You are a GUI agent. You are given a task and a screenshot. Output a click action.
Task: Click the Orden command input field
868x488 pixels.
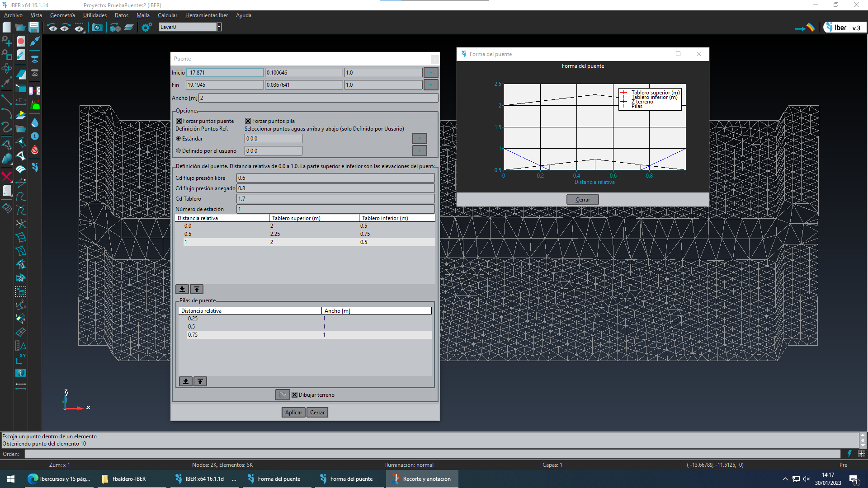tap(433, 454)
